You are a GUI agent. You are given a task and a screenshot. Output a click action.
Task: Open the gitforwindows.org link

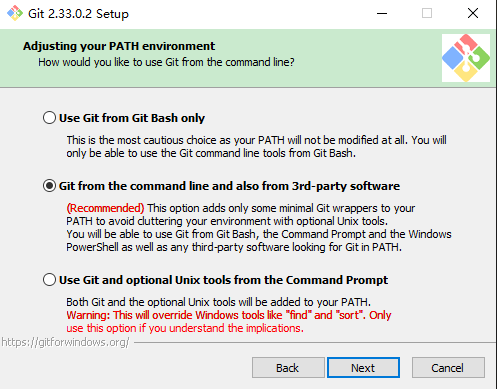coord(65,342)
